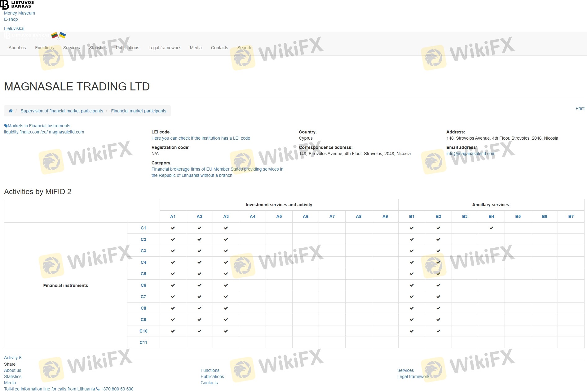The height and width of the screenshot is (392, 587).
Task: Click the A9 column header
Action: (x=385, y=216)
